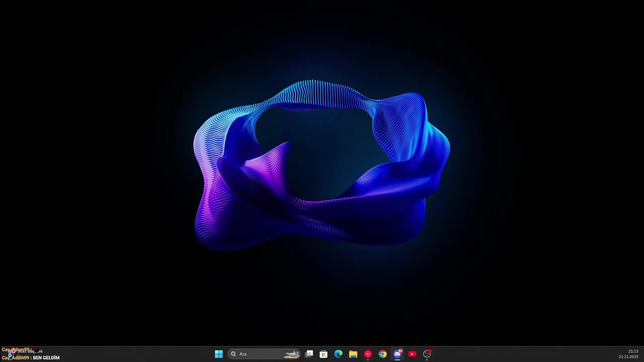Image resolution: width=644 pixels, height=362 pixels.
Task: Open Task View in the taskbar
Action: [x=309, y=354]
